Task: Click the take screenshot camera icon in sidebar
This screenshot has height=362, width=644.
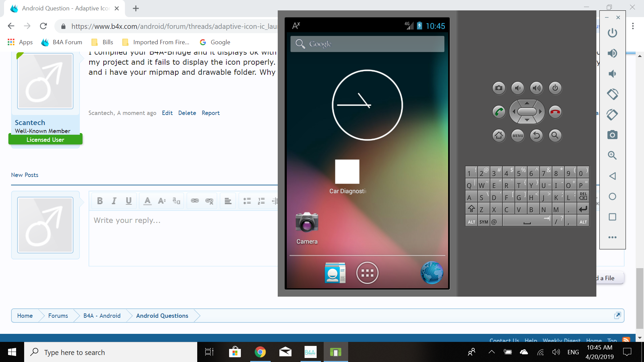Action: 612,135
